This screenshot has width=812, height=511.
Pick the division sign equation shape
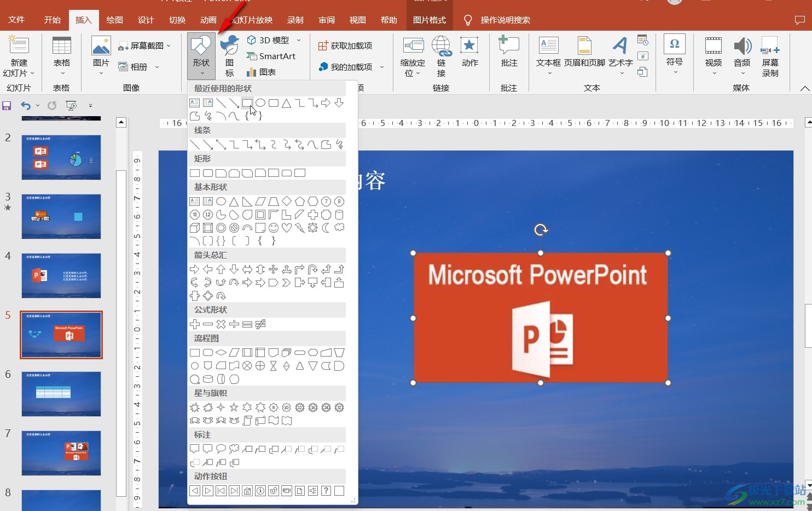tap(234, 324)
